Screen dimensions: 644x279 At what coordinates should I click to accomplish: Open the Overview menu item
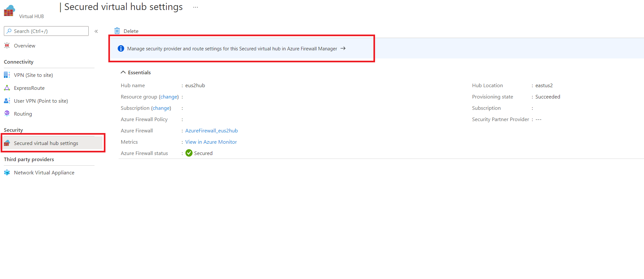point(25,46)
